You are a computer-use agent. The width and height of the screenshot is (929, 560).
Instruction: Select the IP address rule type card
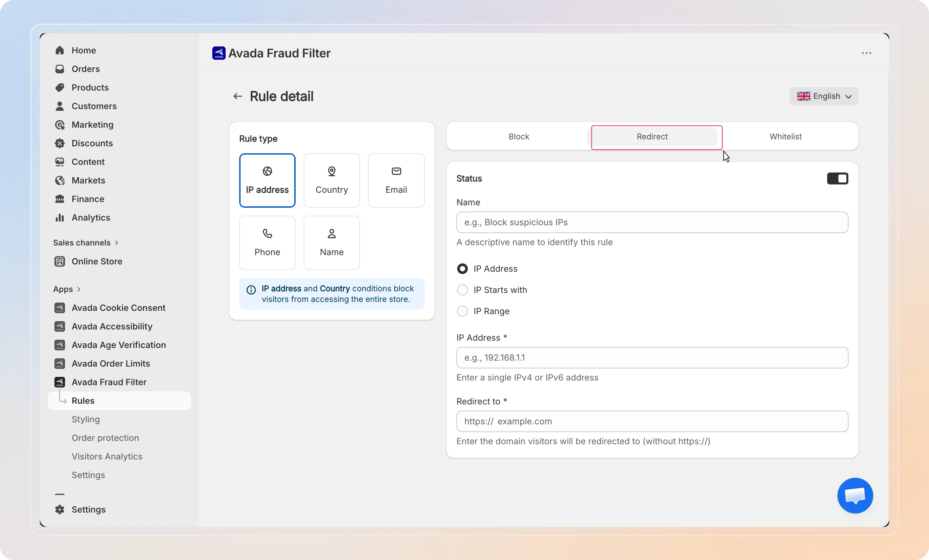pyautogui.click(x=267, y=180)
